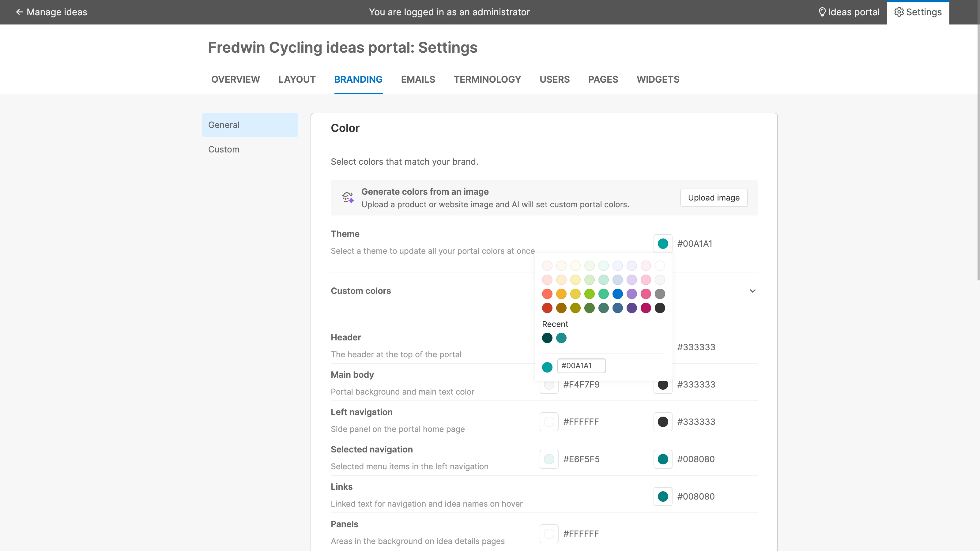Switch to the Overview tab
Image resolution: width=980 pixels, height=551 pixels.
pyautogui.click(x=236, y=80)
